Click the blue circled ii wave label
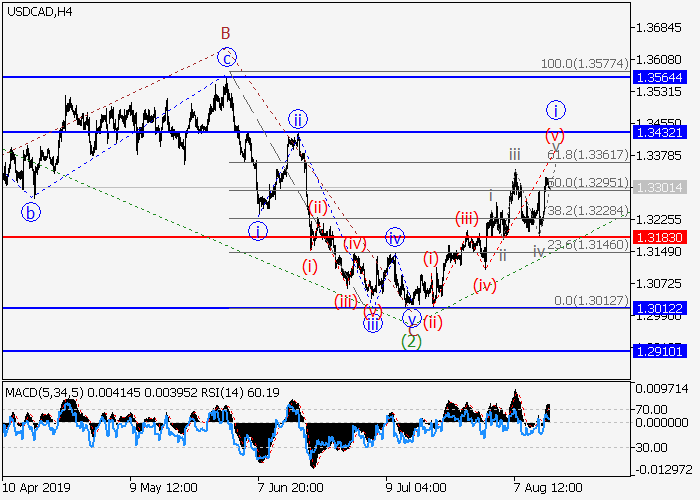The height and width of the screenshot is (500, 700). (297, 120)
